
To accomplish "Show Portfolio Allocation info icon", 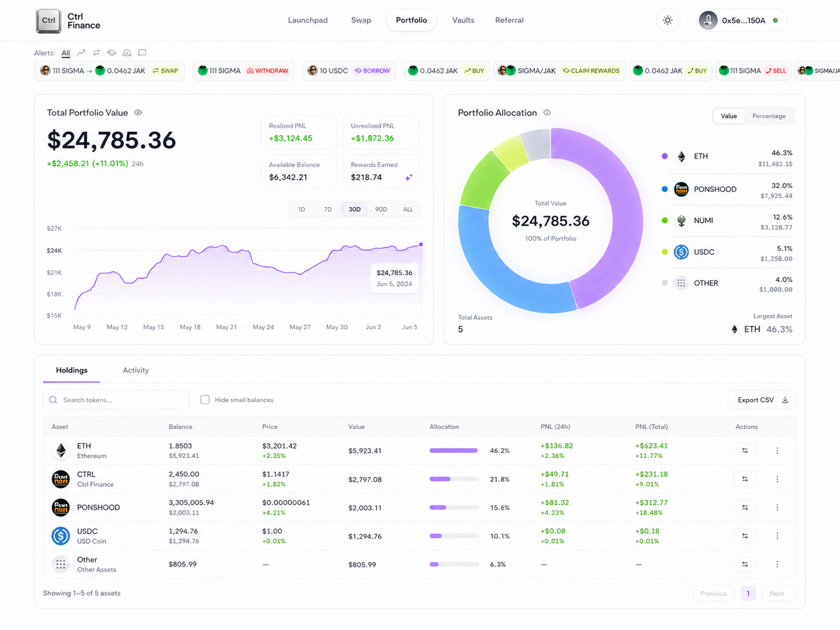I will pyautogui.click(x=547, y=112).
